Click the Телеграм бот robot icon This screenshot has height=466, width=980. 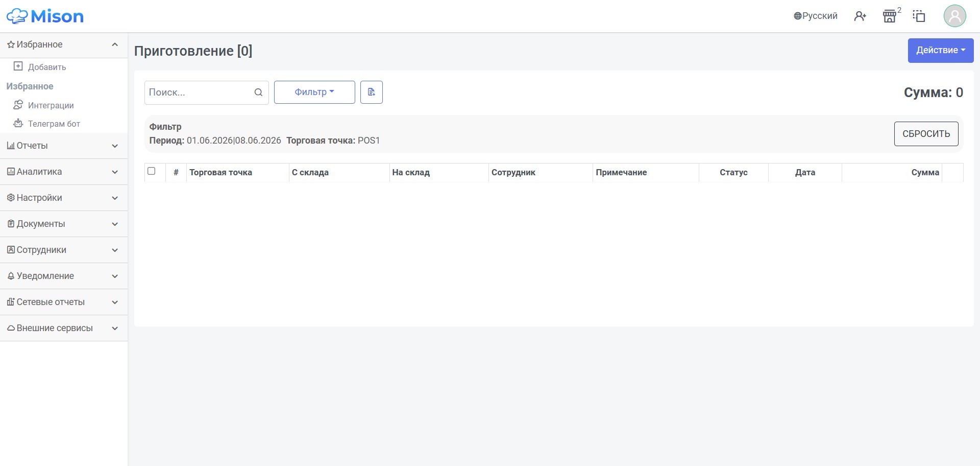18,123
